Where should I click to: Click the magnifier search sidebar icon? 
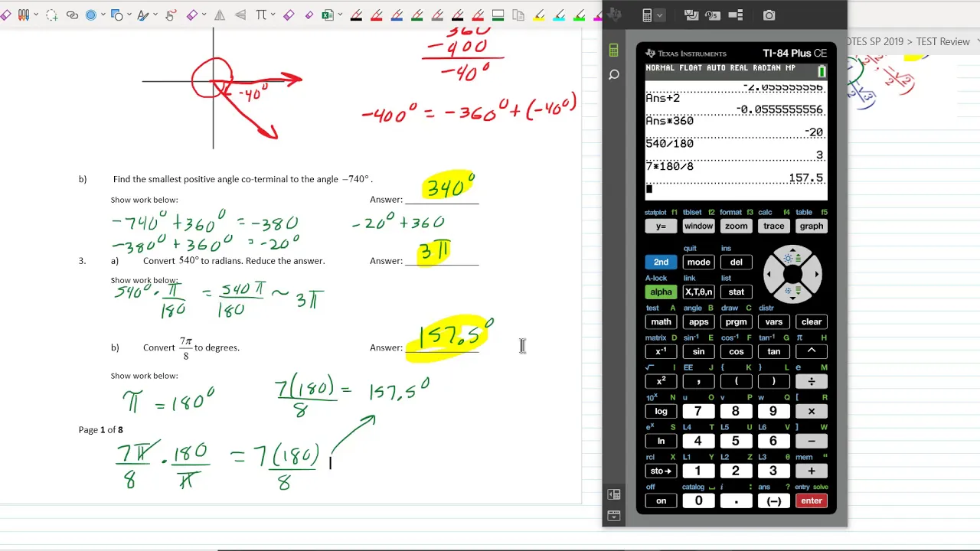pyautogui.click(x=613, y=75)
